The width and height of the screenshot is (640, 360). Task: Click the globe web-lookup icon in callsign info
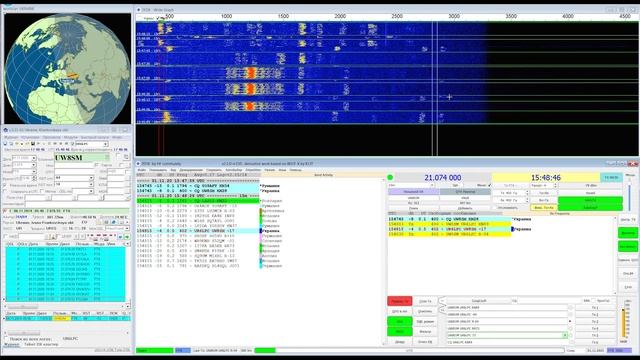[113, 222]
